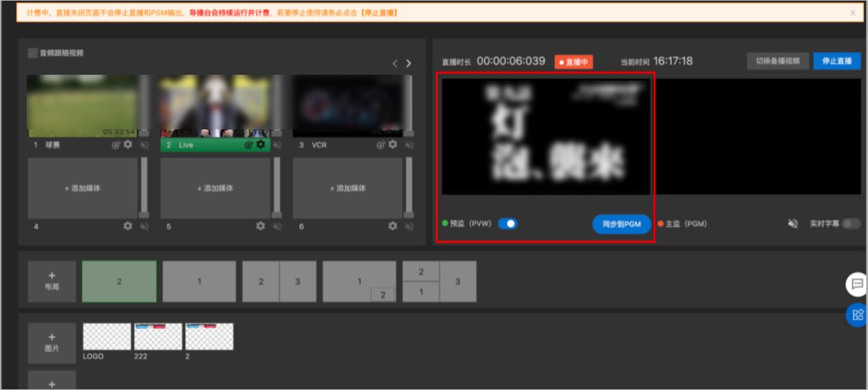Open settings gear for source 2 Live
Screen dimensions: 868x390
coord(261,144)
